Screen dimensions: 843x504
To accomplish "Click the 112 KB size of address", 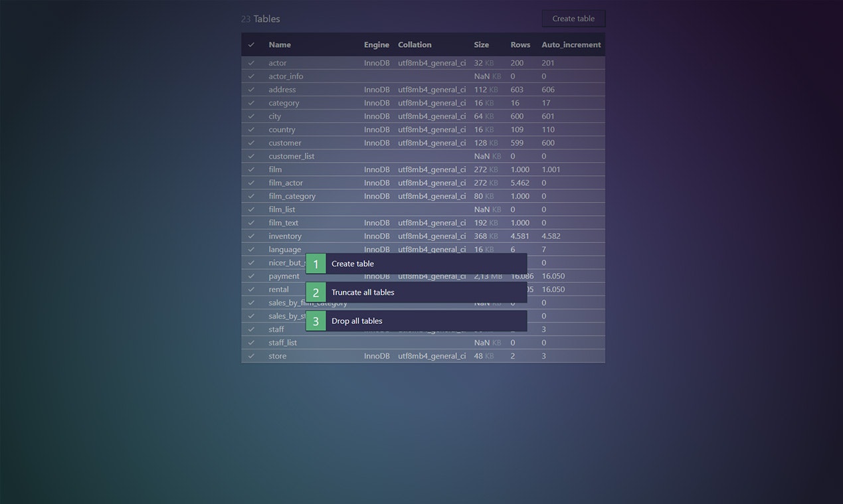I will click(486, 90).
